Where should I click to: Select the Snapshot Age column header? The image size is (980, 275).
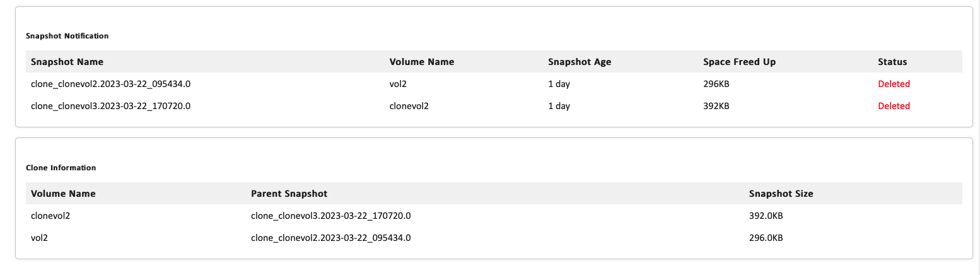click(580, 62)
